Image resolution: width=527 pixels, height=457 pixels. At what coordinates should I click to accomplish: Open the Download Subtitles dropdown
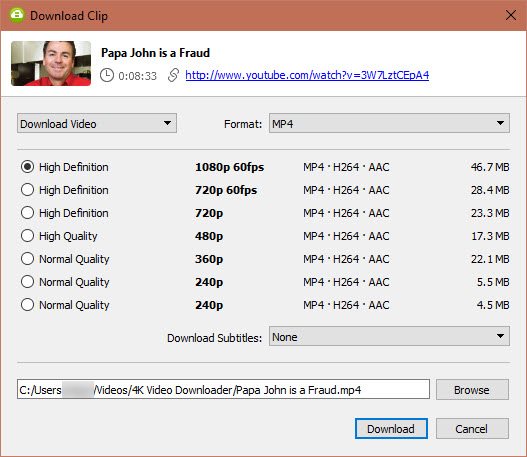coord(389,336)
